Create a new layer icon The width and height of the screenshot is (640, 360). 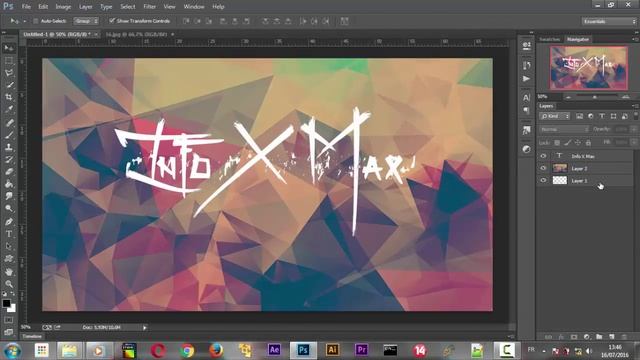611,337
